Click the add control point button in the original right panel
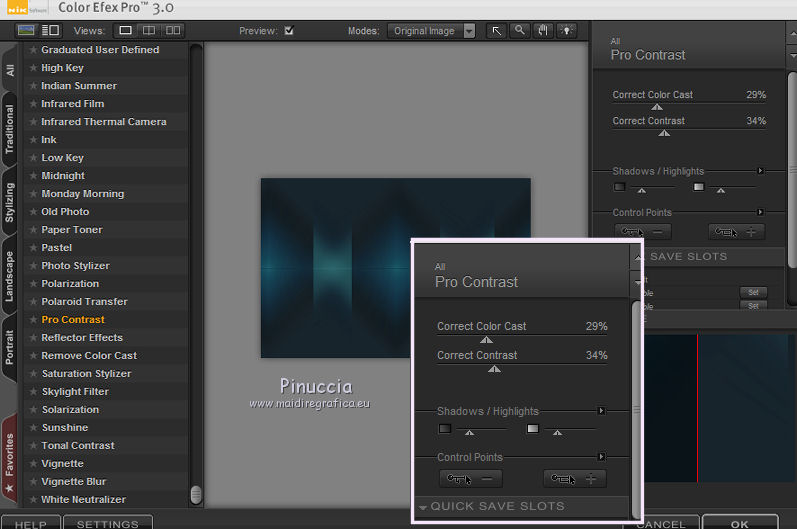The width and height of the screenshot is (797, 529). 736,232
